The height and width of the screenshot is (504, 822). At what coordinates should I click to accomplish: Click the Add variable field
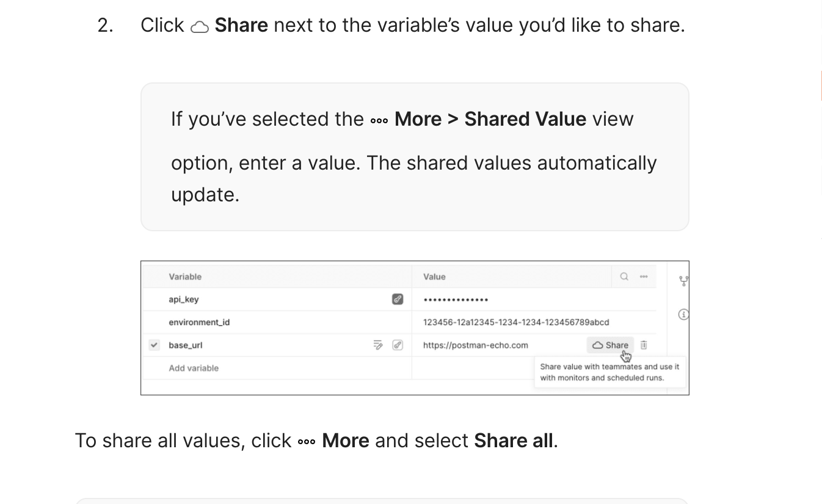tap(194, 368)
